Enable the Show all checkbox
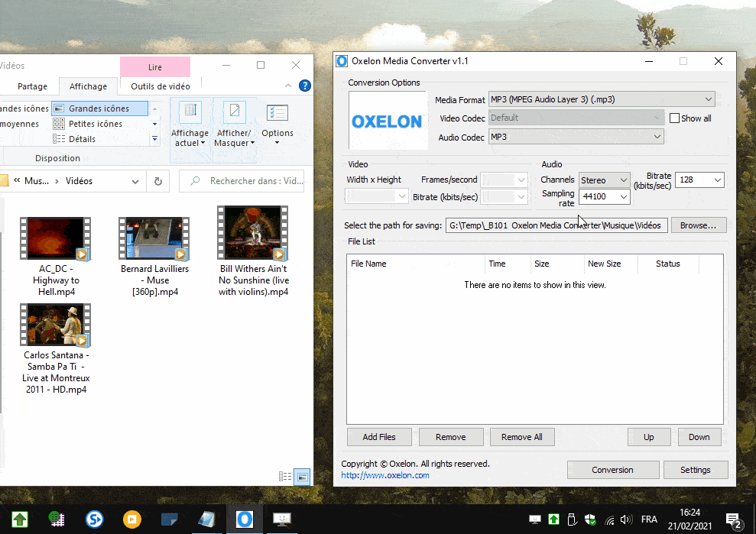The image size is (756, 534). click(674, 118)
